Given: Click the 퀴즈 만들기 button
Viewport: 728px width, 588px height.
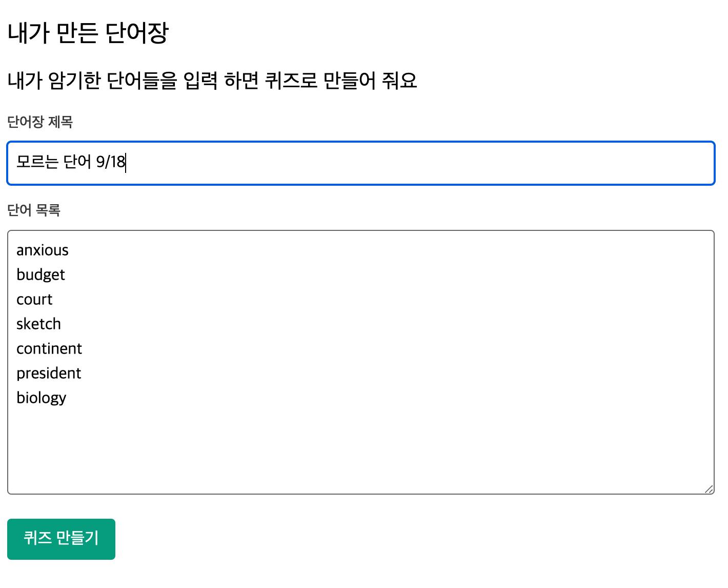Looking at the screenshot, I should point(61,539).
